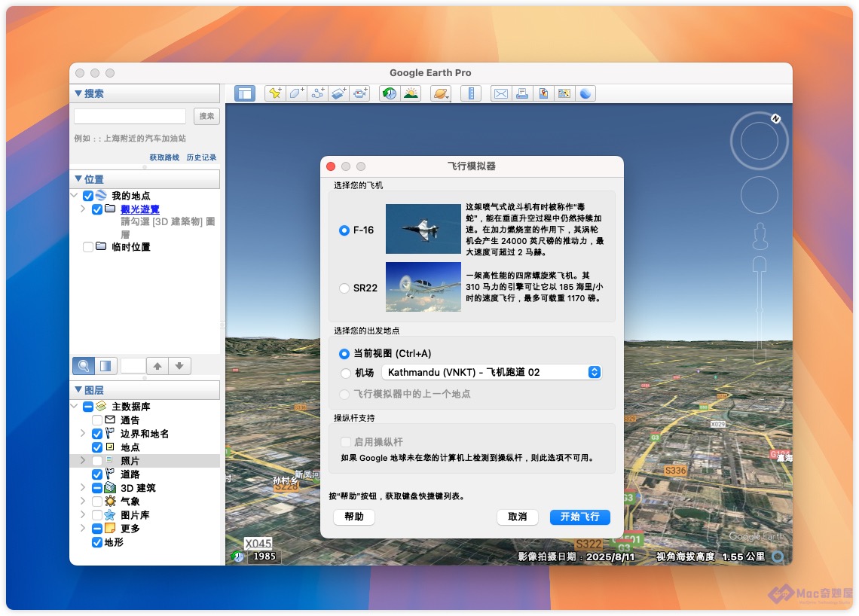The height and width of the screenshot is (616, 859).
Task: Click the historical imagery clock beside 1985
Action: click(x=238, y=557)
